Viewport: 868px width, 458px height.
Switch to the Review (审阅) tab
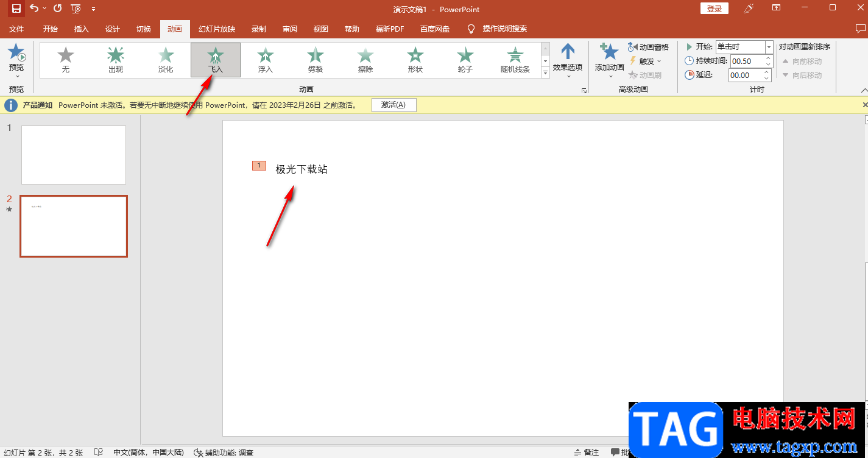click(290, 29)
